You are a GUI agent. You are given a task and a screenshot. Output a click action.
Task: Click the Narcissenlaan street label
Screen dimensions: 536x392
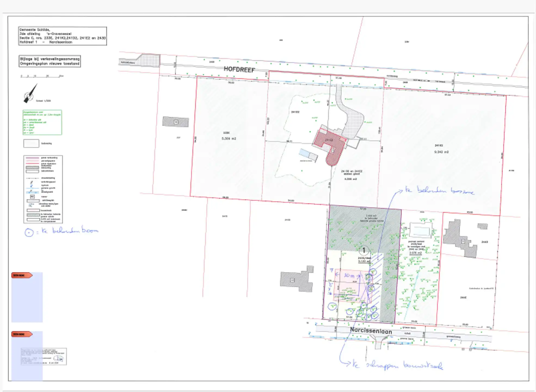pos(371,331)
